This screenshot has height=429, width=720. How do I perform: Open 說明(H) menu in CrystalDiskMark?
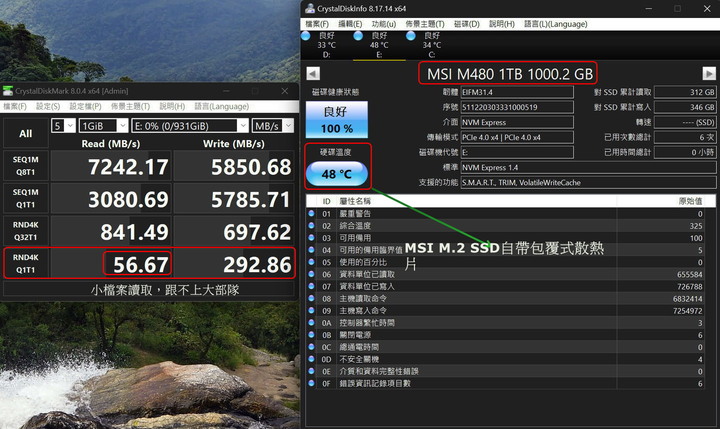[x=172, y=106]
